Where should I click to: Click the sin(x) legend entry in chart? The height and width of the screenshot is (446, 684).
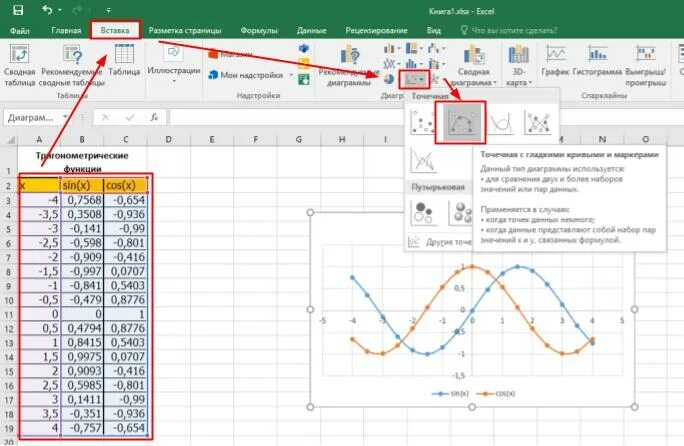click(x=450, y=394)
